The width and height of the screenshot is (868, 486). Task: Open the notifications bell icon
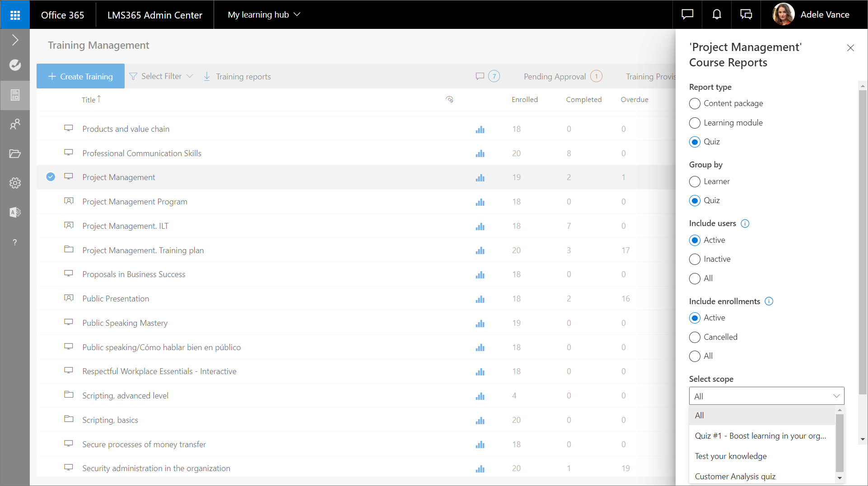(716, 14)
